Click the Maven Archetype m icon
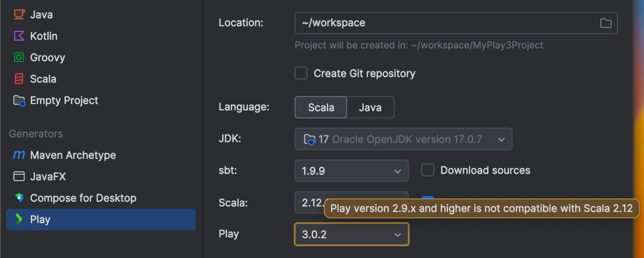Image resolution: width=644 pixels, height=258 pixels. [19, 155]
